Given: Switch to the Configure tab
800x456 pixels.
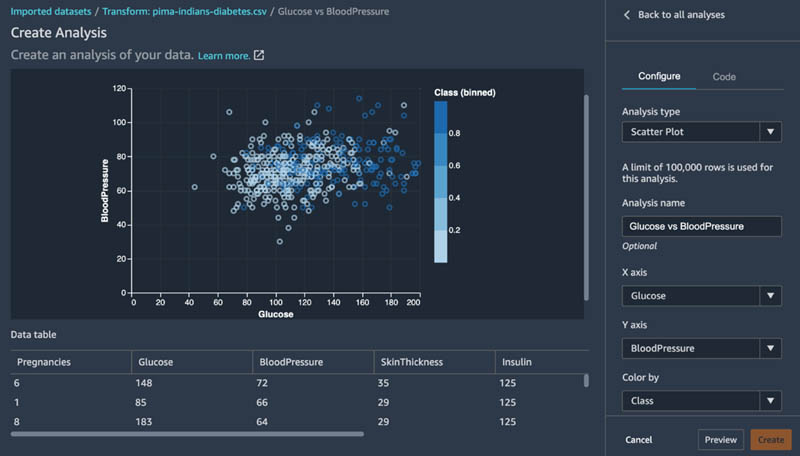Looking at the screenshot, I should pos(659,77).
